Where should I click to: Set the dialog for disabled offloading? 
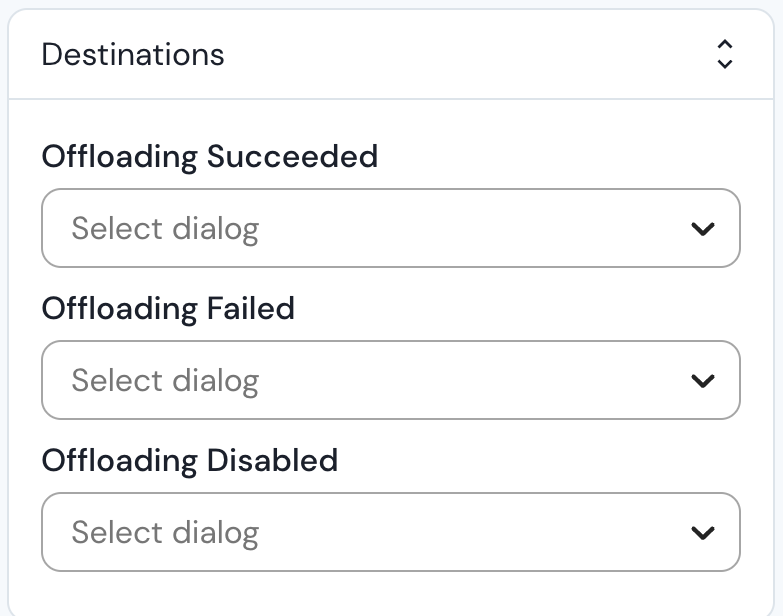pyautogui.click(x=390, y=532)
